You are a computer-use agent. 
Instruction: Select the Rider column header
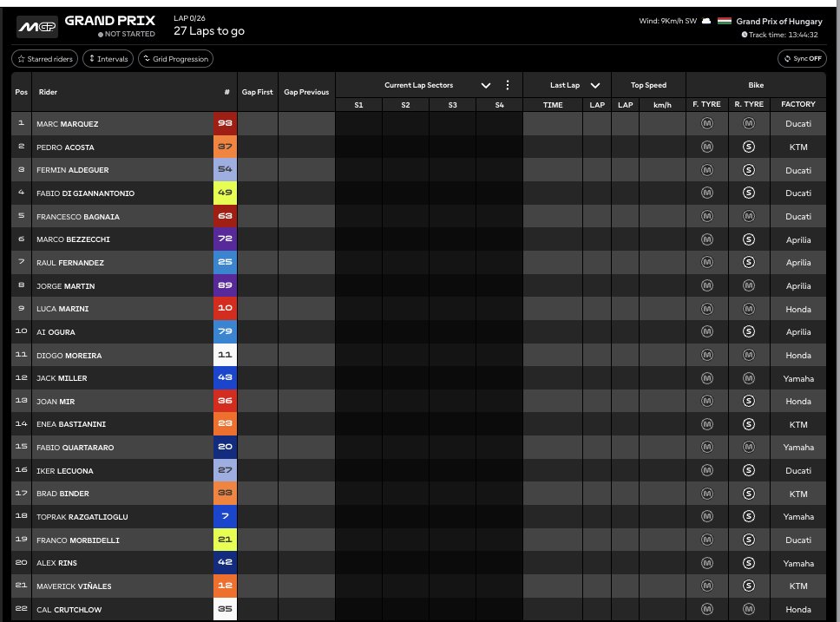click(49, 92)
